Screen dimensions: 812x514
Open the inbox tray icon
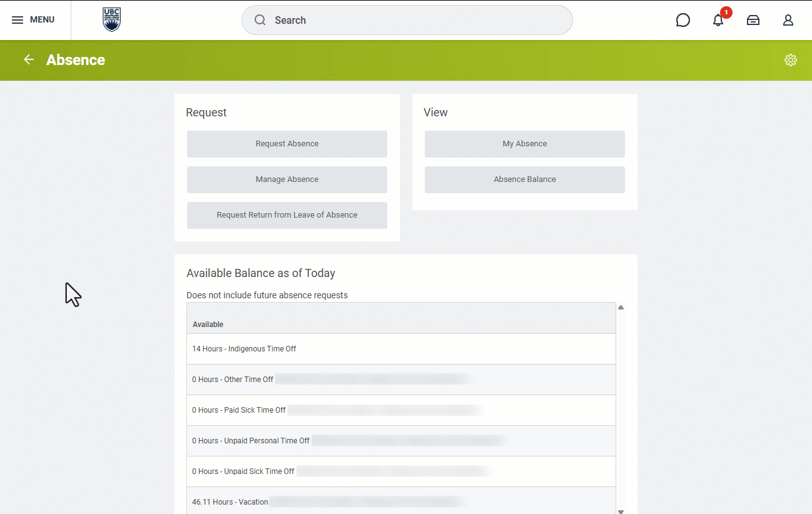click(753, 20)
